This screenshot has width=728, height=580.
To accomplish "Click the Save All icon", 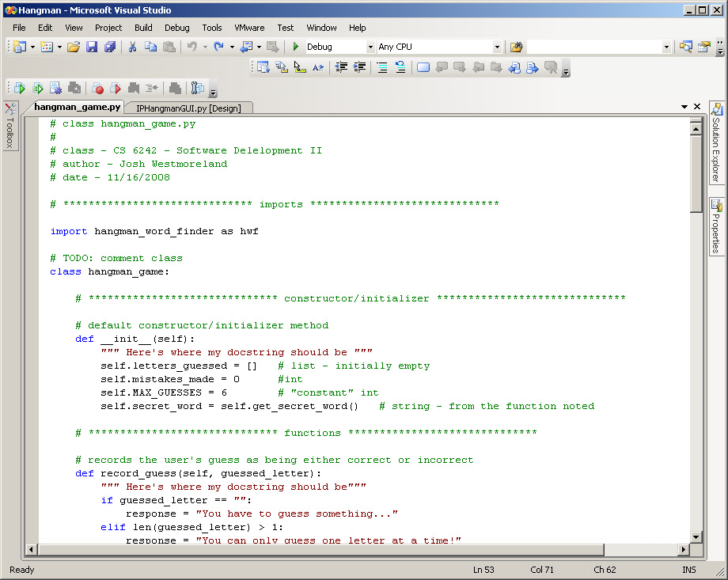I will point(110,47).
